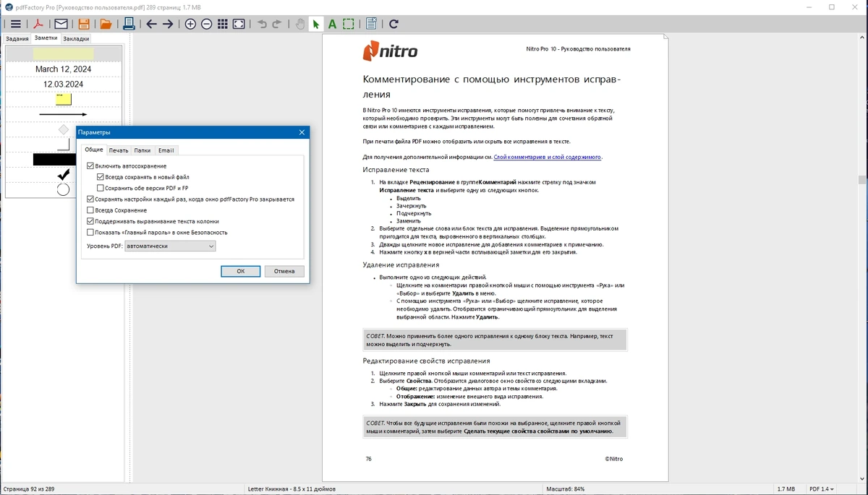Click the 'Отмена' cancel button

(x=284, y=271)
